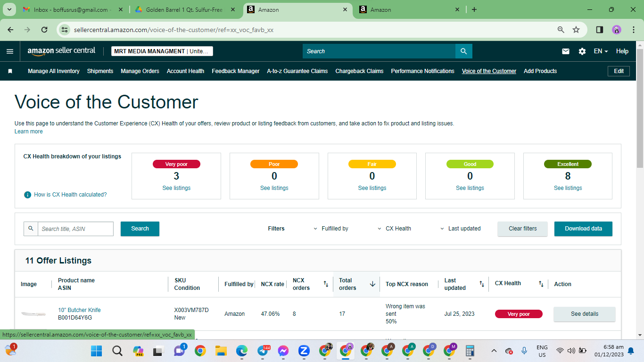Open Performance Notifications
This screenshot has width=644, height=362.
[x=423, y=71]
